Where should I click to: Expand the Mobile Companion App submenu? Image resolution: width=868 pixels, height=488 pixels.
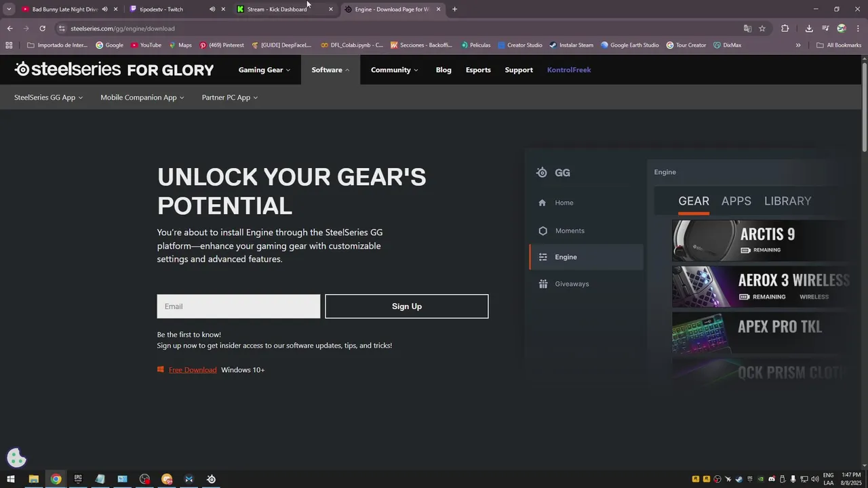pos(142,98)
